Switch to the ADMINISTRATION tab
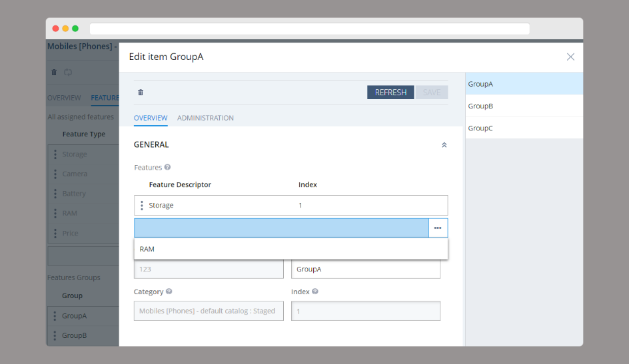This screenshot has width=629, height=364. coord(205,118)
